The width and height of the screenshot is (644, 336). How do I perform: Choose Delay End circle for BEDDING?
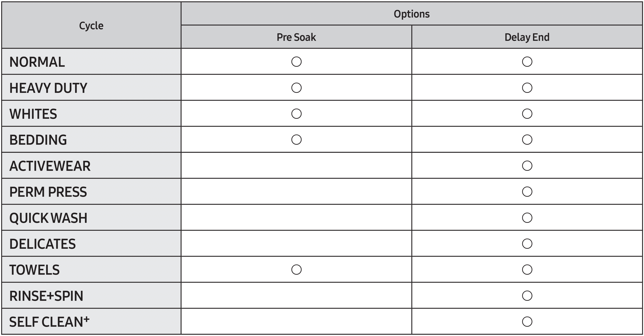[x=527, y=140]
